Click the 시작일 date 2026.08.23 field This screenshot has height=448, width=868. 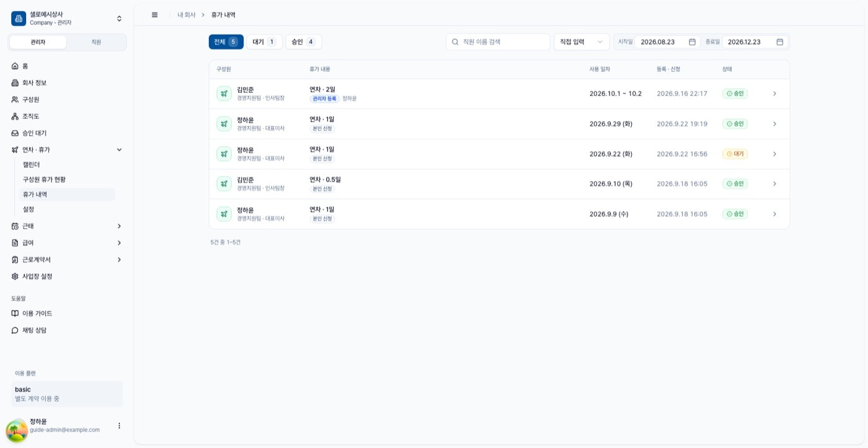[668, 42]
